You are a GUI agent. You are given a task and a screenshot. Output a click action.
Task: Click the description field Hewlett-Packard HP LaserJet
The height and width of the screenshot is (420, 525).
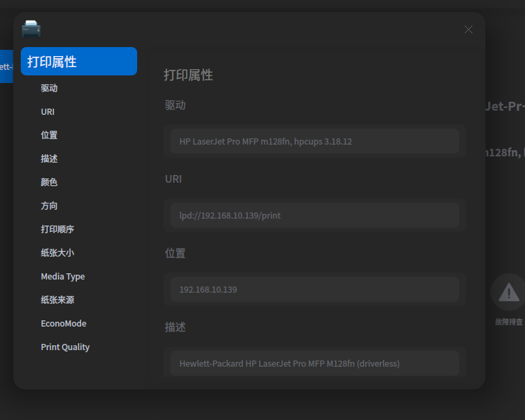coord(314,363)
